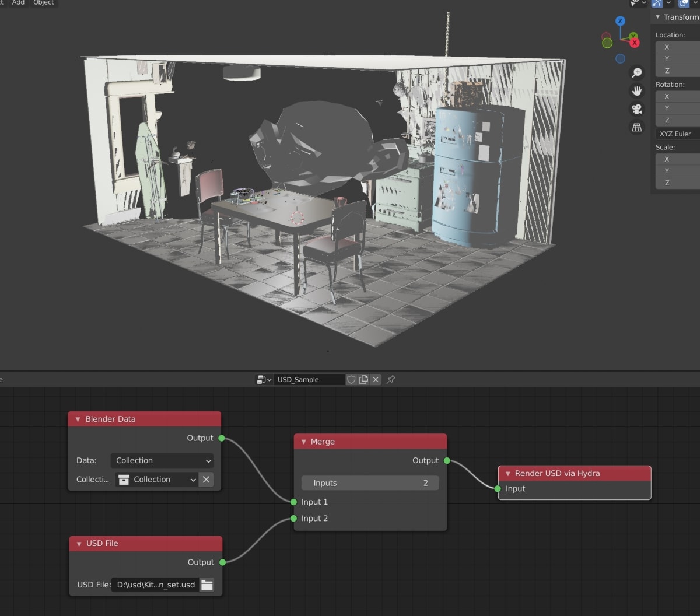Click the Z axis on navigation gizmo
The width and height of the screenshot is (700, 616).
pyautogui.click(x=620, y=21)
